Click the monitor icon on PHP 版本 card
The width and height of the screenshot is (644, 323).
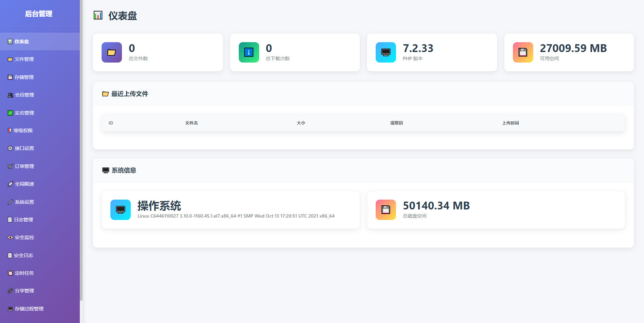[x=386, y=52]
